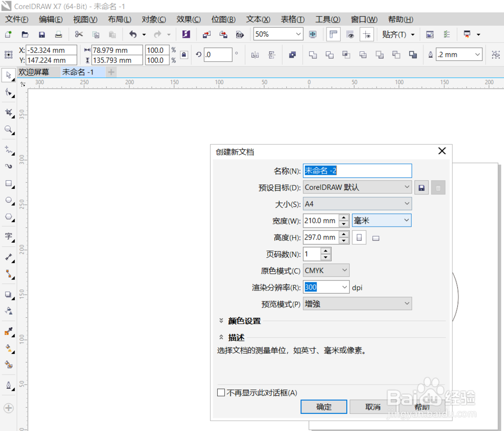The width and height of the screenshot is (504, 431).
Task: Open the 位图(B) menu
Action: tap(223, 19)
